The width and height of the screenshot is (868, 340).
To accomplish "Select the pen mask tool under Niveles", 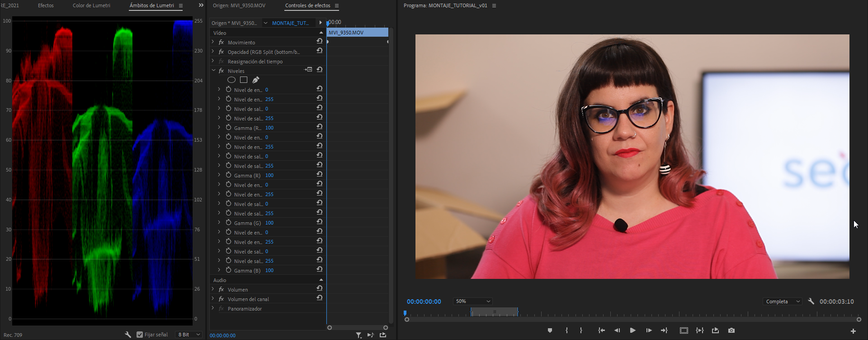I will pyautogui.click(x=256, y=80).
